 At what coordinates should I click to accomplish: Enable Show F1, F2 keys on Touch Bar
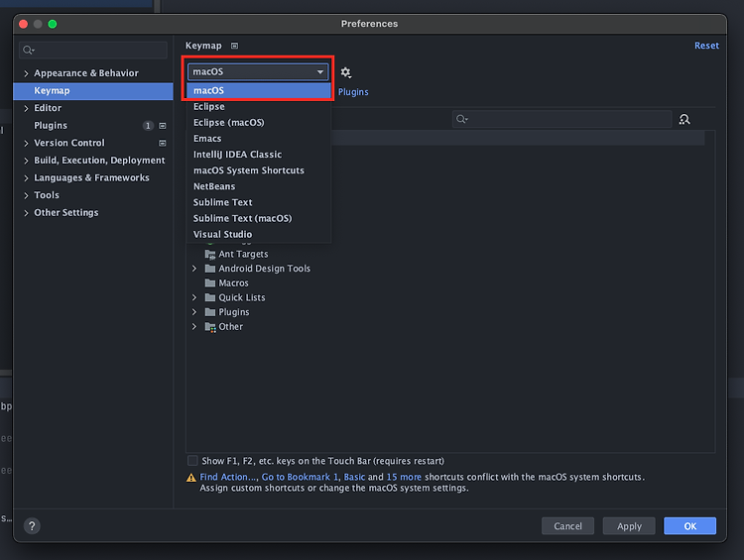(x=192, y=461)
